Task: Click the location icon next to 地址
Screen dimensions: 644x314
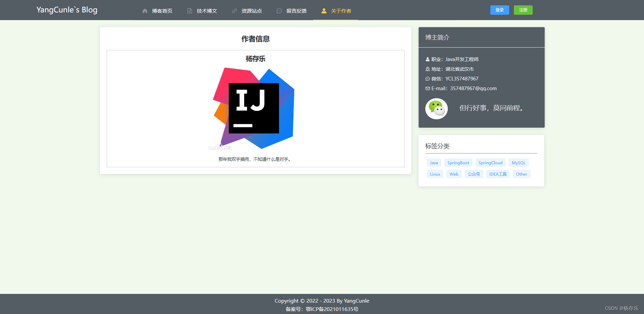Action: pyautogui.click(x=428, y=69)
